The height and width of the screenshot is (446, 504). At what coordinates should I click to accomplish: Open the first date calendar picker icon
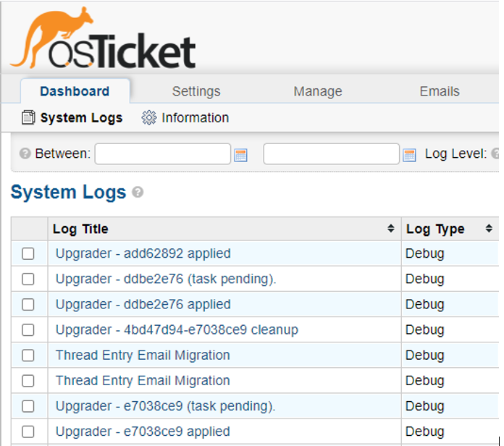241,155
